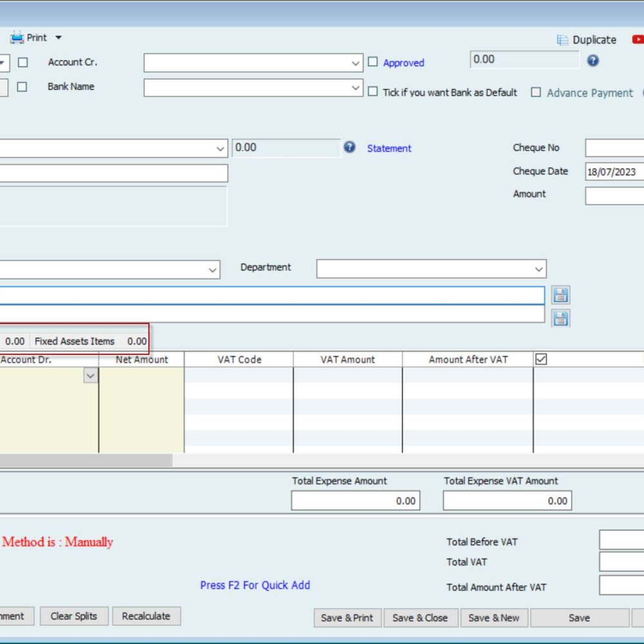Click VAT Code column header
Screen dimensions: 644x644
point(239,359)
